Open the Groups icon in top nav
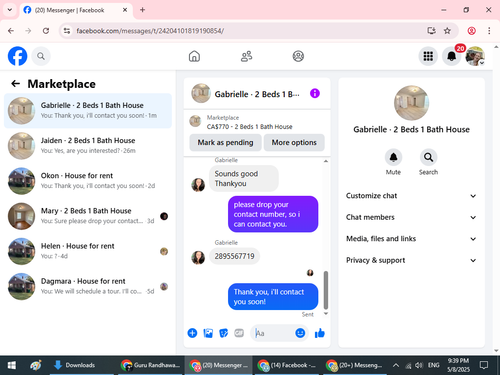The image size is (500, 375). click(298, 56)
